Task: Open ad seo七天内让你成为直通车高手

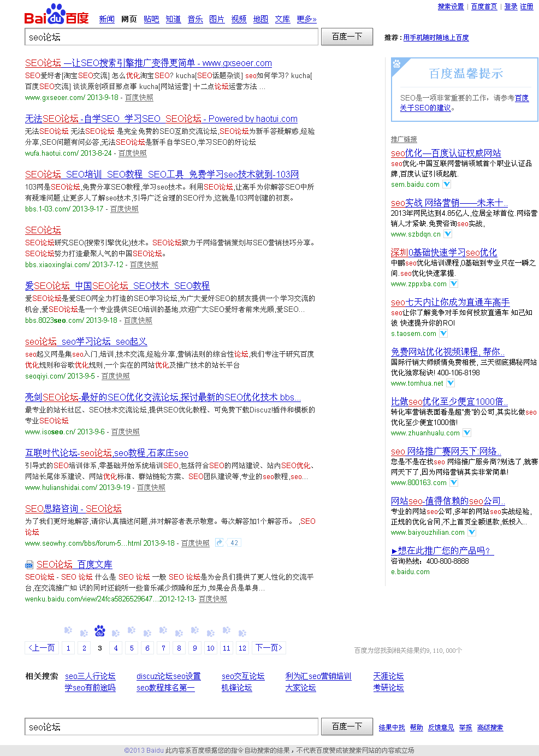Action: (x=450, y=302)
